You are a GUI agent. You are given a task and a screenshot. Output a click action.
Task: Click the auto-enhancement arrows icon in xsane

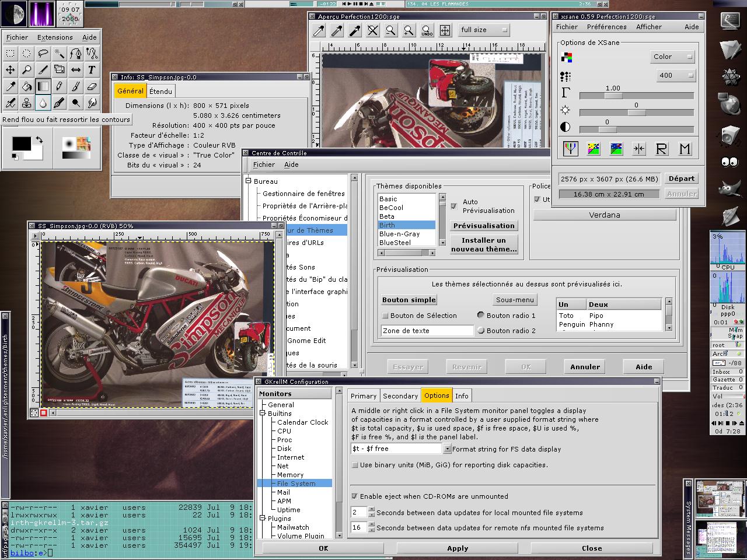coord(639,149)
